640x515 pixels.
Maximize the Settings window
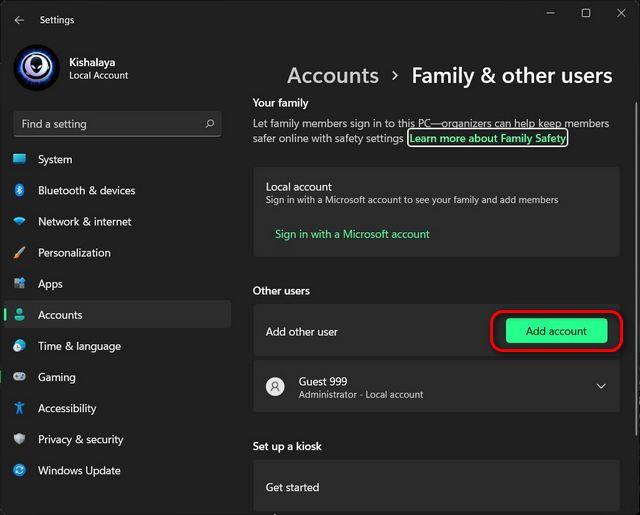(586, 13)
